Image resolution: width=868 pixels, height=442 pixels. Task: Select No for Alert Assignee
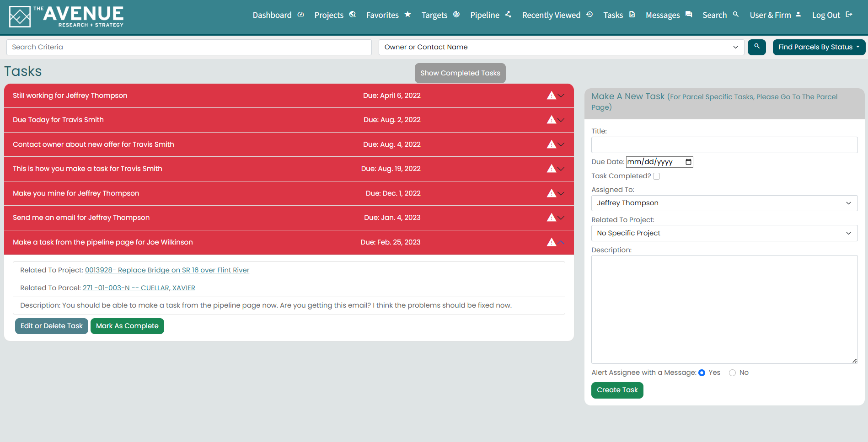pyautogui.click(x=732, y=373)
